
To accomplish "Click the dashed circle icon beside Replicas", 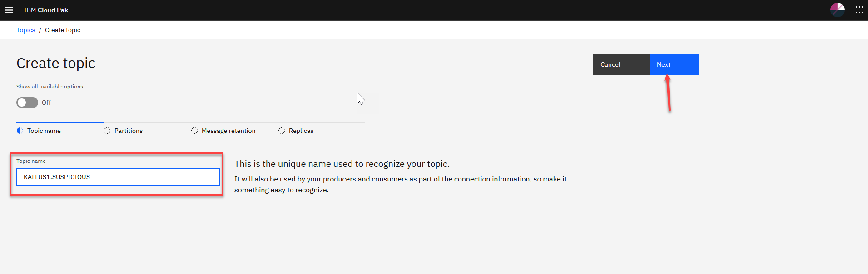I will [x=282, y=131].
